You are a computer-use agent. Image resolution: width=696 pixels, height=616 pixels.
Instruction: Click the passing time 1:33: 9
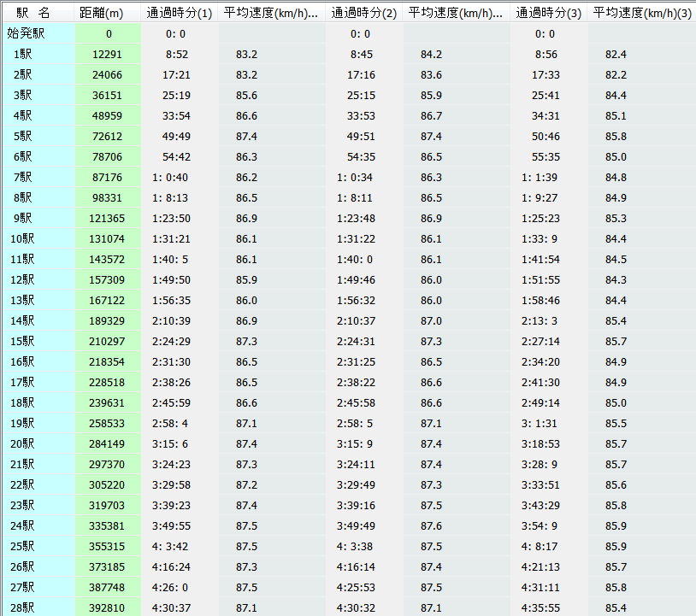click(540, 238)
